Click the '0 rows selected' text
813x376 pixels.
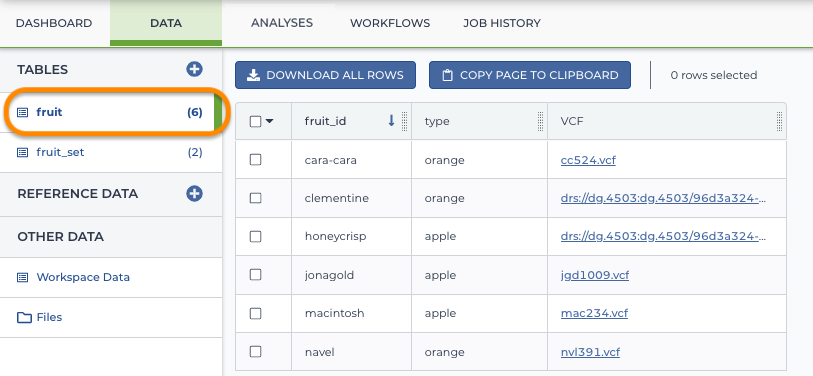pos(714,75)
